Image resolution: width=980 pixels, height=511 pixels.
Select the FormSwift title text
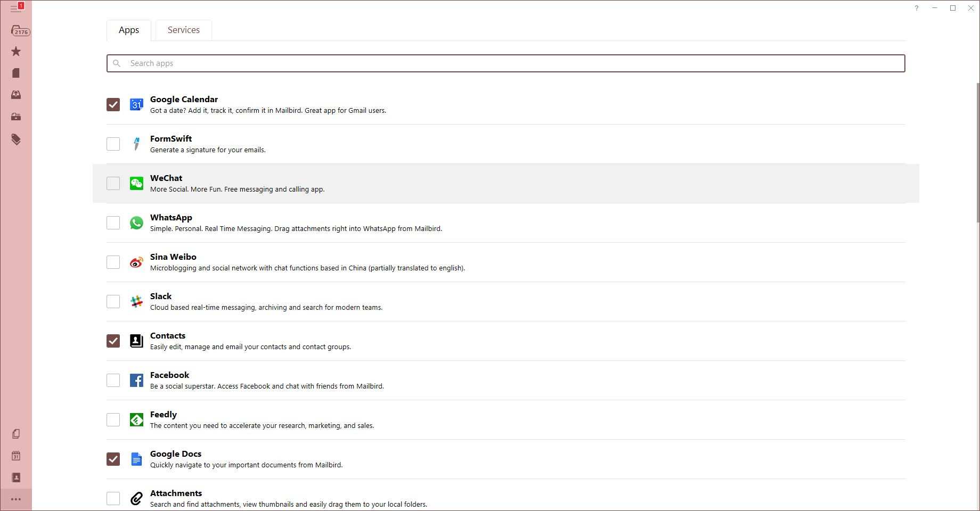point(171,139)
